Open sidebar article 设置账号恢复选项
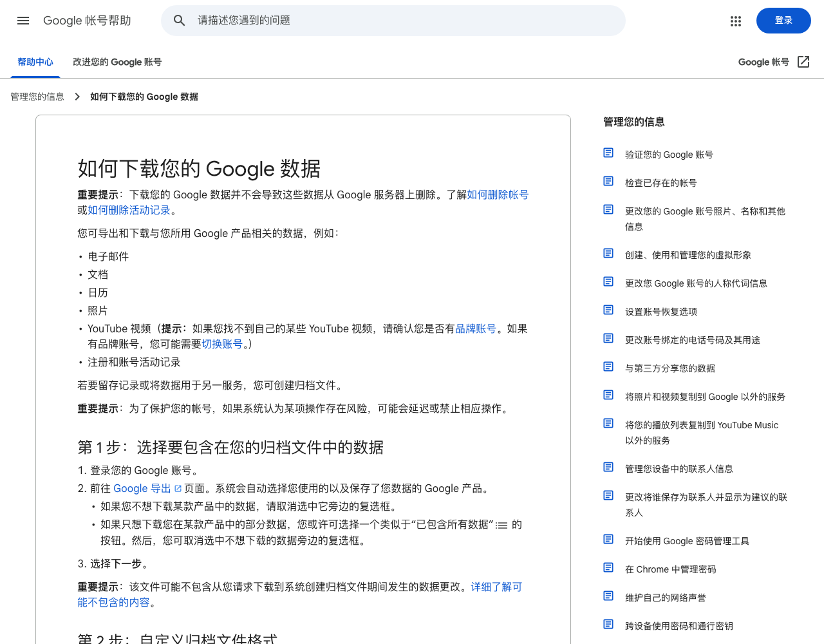The height and width of the screenshot is (644, 824). [x=661, y=312]
